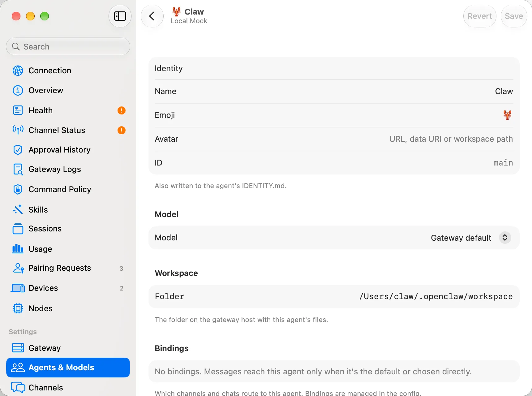The image size is (532, 396).
Task: Select Nodes in the sidebar
Action: tap(68, 308)
